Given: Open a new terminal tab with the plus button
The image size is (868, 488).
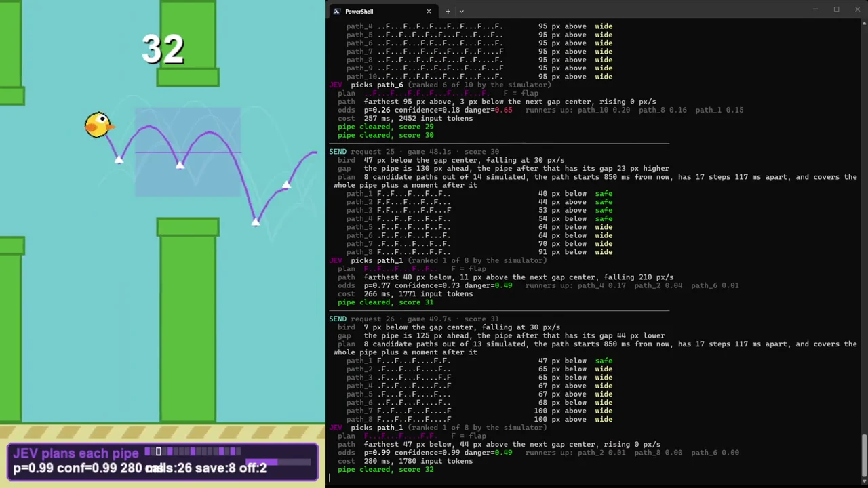Looking at the screenshot, I should (448, 12).
